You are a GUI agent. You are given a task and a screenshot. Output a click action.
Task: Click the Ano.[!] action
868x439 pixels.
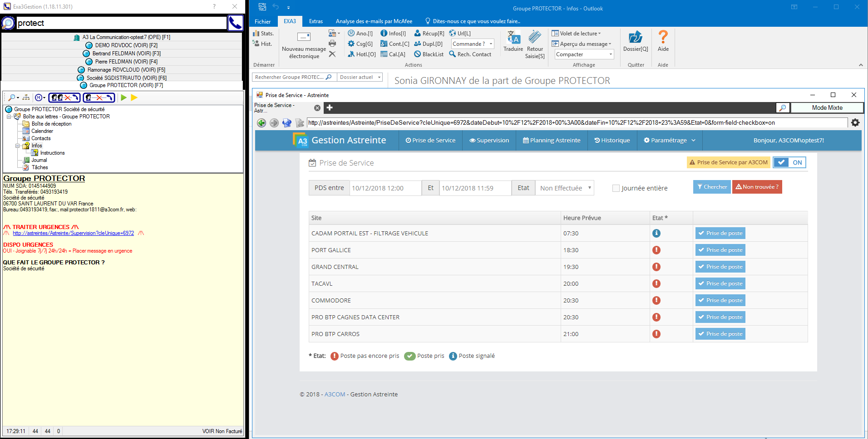pos(360,34)
